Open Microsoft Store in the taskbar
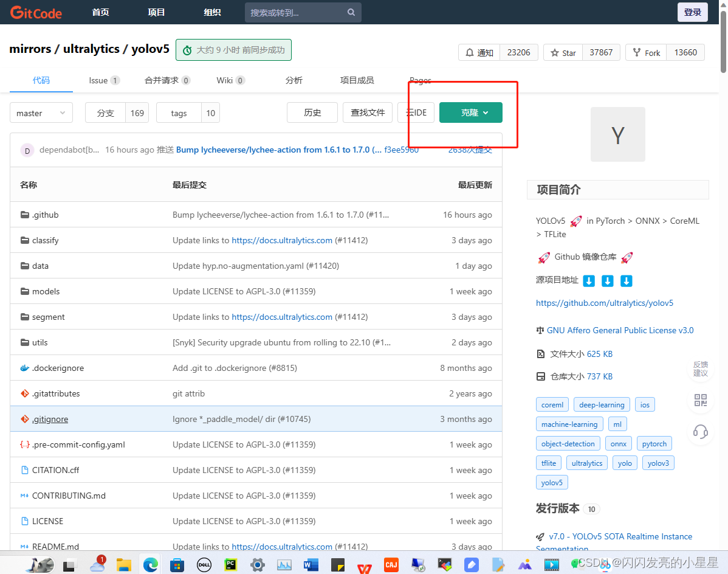728x574 pixels. pos(177,565)
